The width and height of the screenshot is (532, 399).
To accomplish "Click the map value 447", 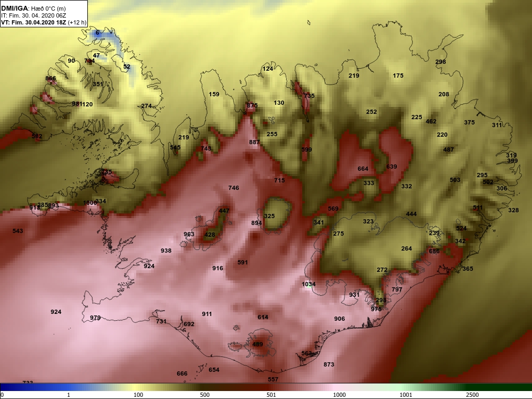I will click(224, 211).
